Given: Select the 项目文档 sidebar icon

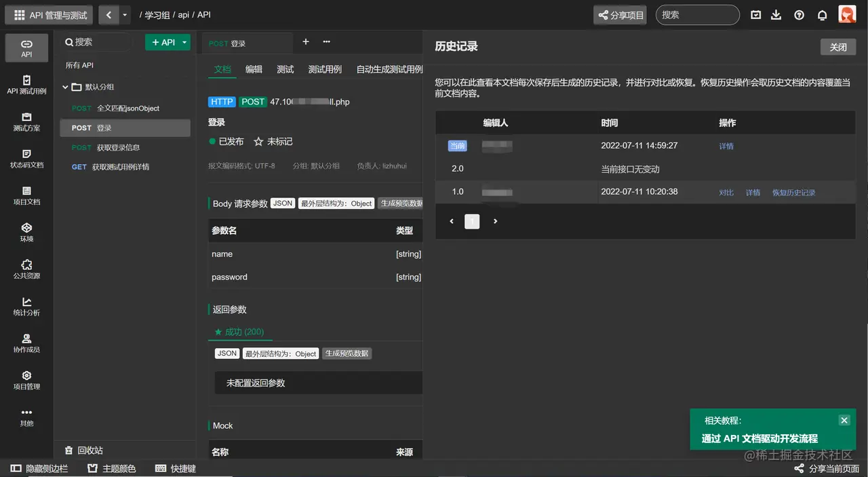Looking at the screenshot, I should click(26, 195).
